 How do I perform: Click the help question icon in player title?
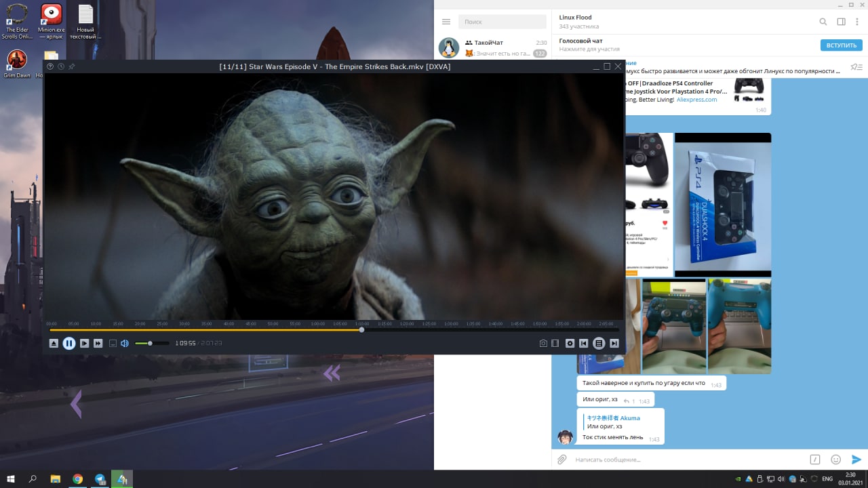pos(50,66)
